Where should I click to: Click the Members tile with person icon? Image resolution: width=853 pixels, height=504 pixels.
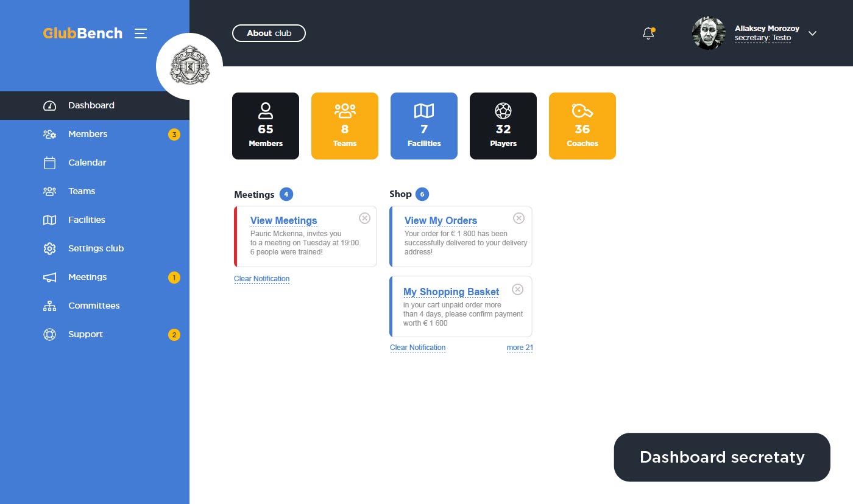(266, 126)
